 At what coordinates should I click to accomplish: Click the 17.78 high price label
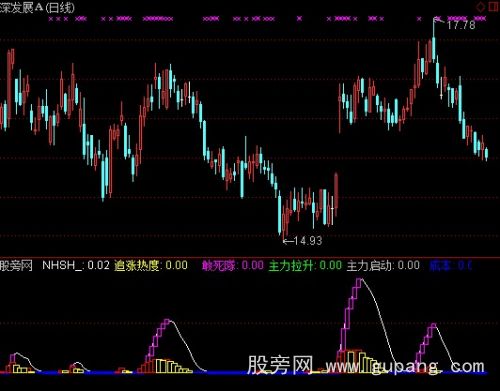pyautogui.click(x=461, y=25)
